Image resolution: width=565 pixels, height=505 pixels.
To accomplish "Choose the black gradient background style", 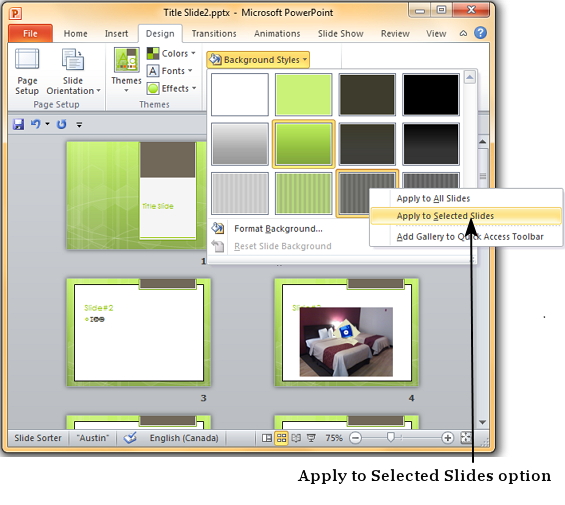I will [x=431, y=144].
